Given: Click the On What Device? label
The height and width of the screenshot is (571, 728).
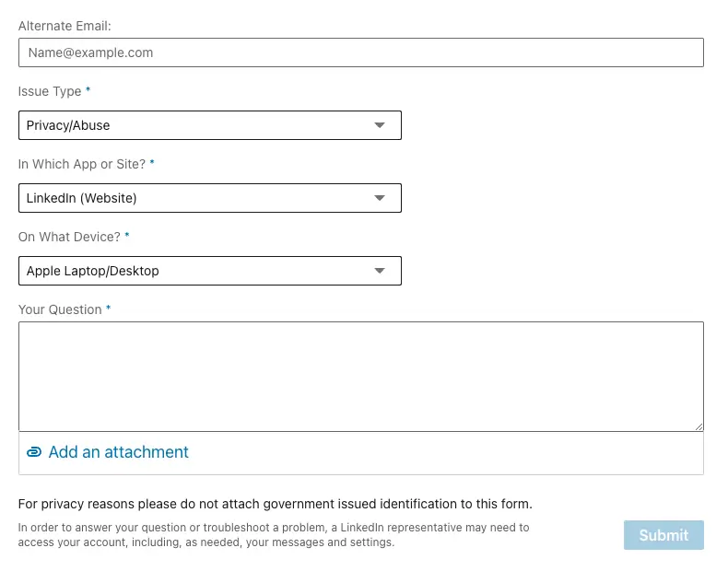Looking at the screenshot, I should (69, 237).
